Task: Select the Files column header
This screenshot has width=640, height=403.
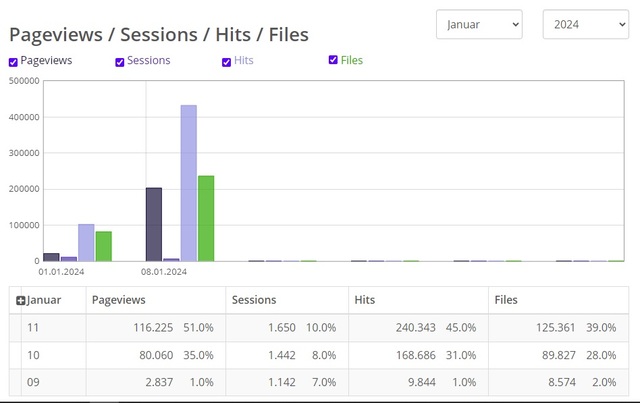Action: [x=506, y=299]
